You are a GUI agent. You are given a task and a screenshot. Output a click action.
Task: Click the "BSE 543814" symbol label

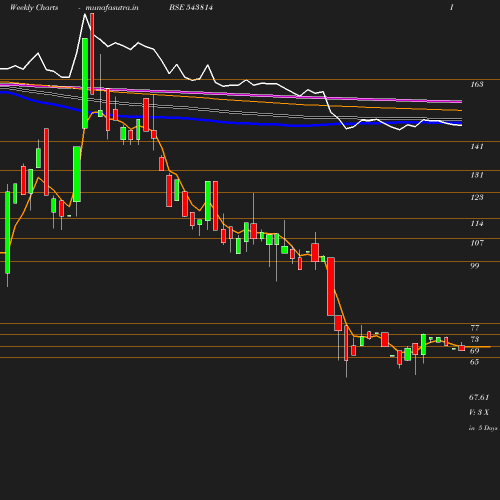191,7
